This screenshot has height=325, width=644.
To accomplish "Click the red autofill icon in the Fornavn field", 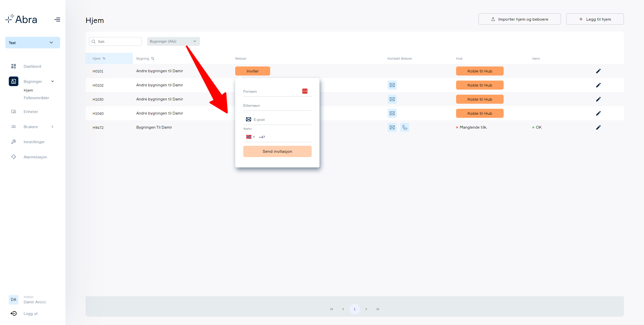I will [305, 91].
